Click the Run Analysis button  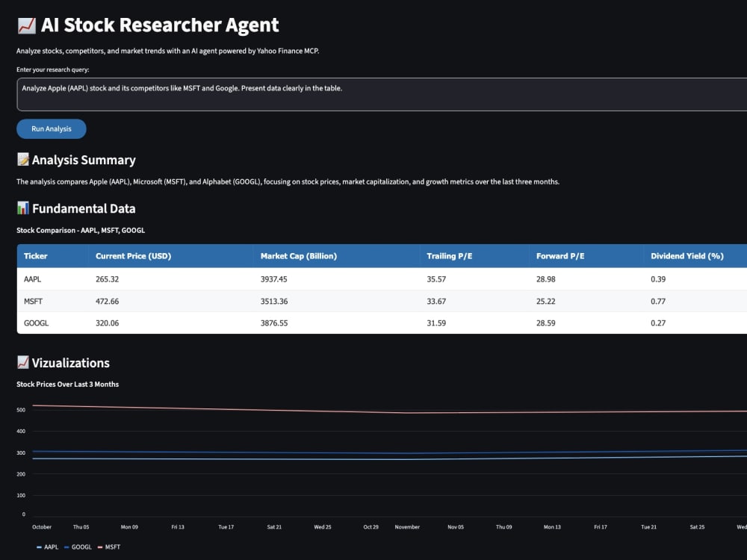[x=52, y=129]
